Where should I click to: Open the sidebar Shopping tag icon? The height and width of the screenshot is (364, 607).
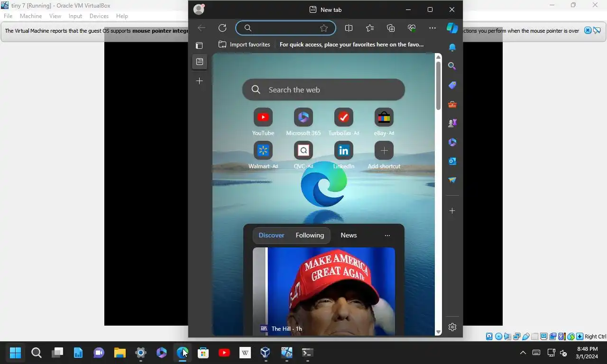tap(452, 85)
